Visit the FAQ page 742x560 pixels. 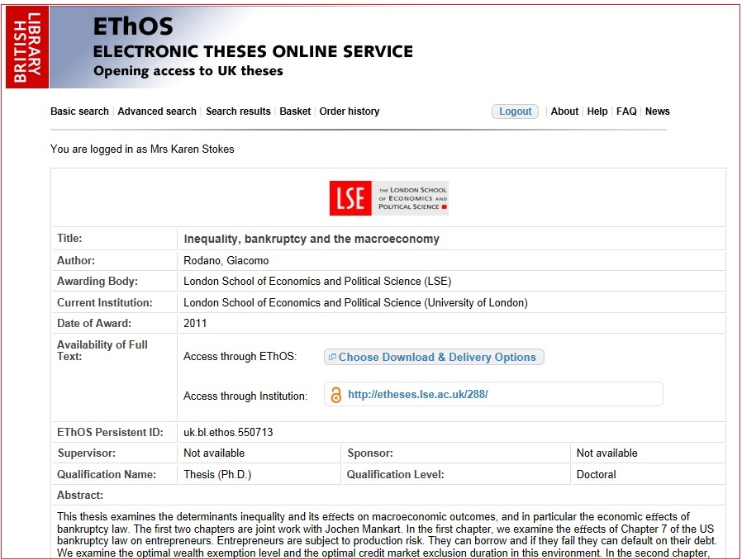[626, 112]
